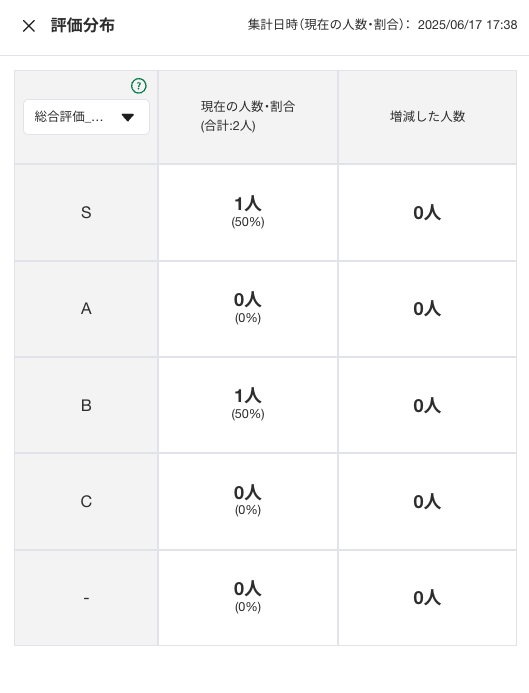Select the dash (unrated) row header

(x=86, y=598)
